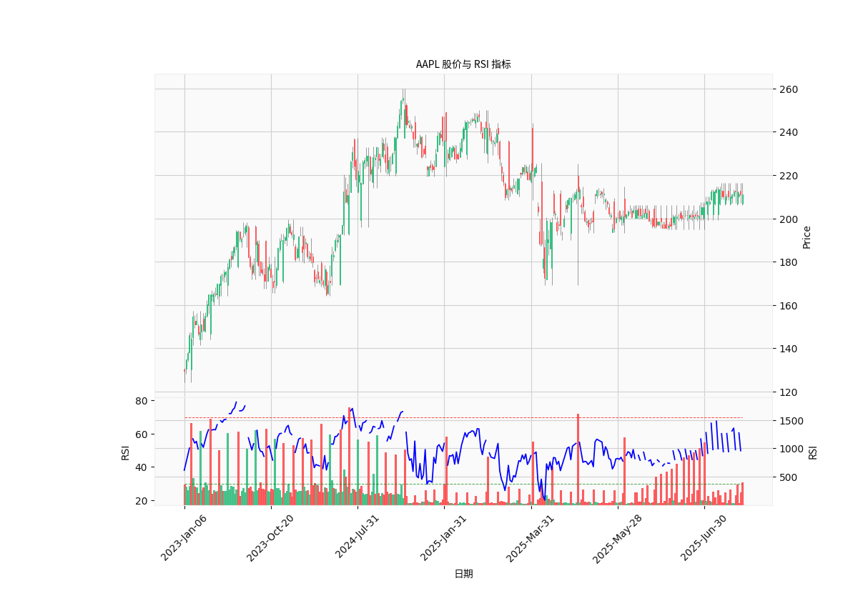
Task: Click the price tick value 220
Action: [x=789, y=176]
